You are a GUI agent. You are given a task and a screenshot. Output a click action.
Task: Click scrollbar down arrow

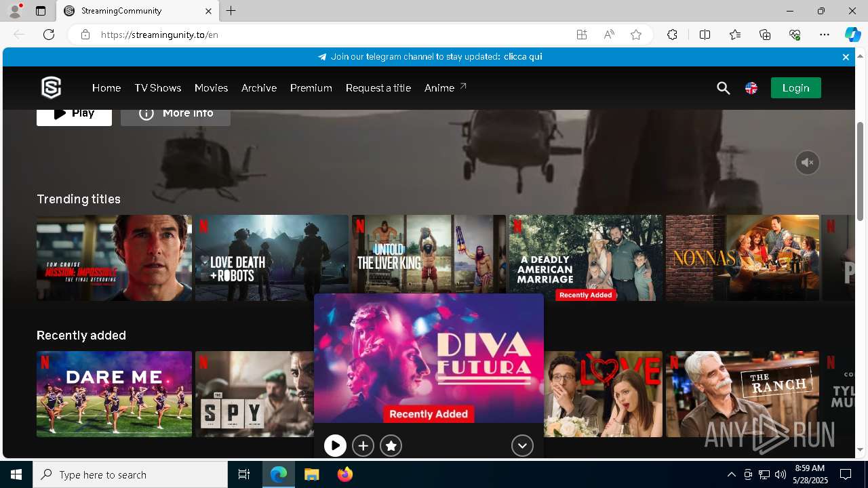click(861, 450)
